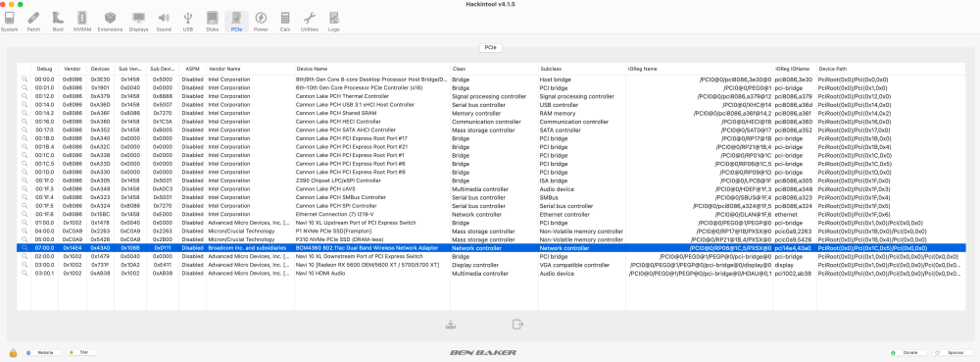Select row Cannon Lake PCH SPI Controller

click(492, 206)
